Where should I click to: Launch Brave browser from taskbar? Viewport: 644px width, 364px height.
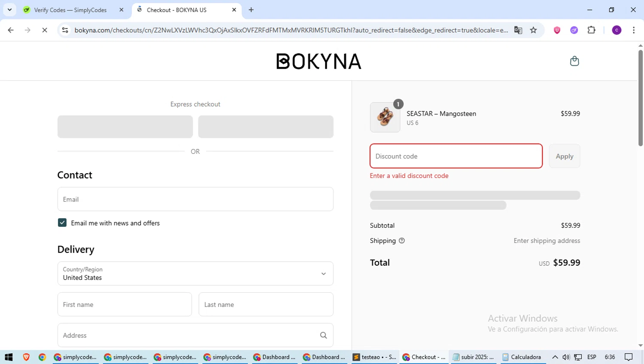tap(26, 357)
